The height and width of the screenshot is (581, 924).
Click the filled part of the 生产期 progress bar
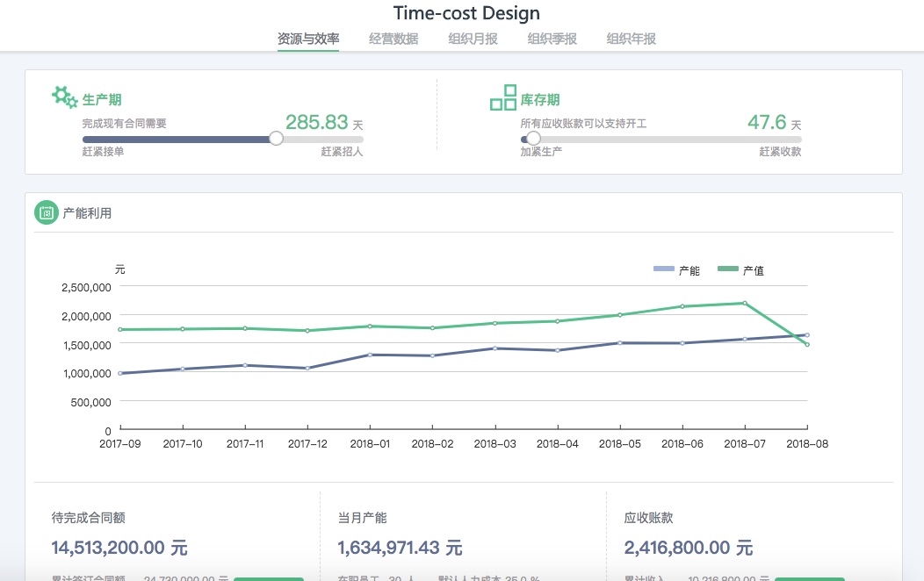(x=177, y=140)
